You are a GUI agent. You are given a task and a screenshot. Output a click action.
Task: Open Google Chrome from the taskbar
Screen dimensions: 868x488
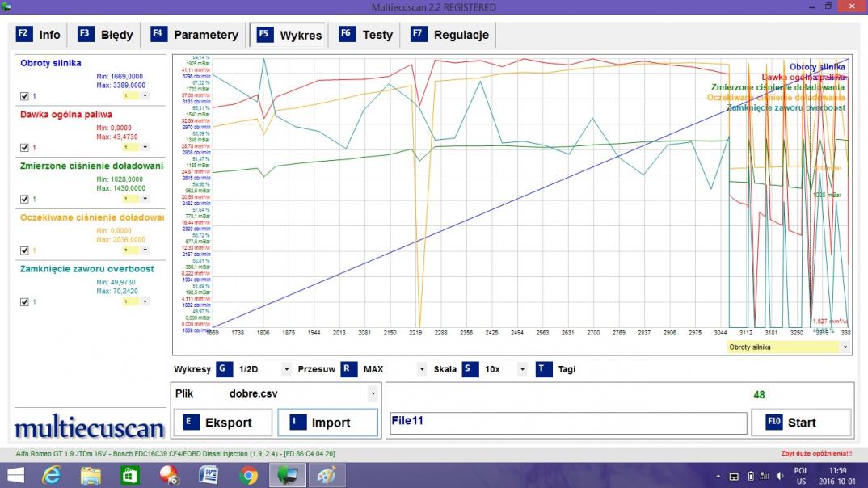pyautogui.click(x=248, y=476)
